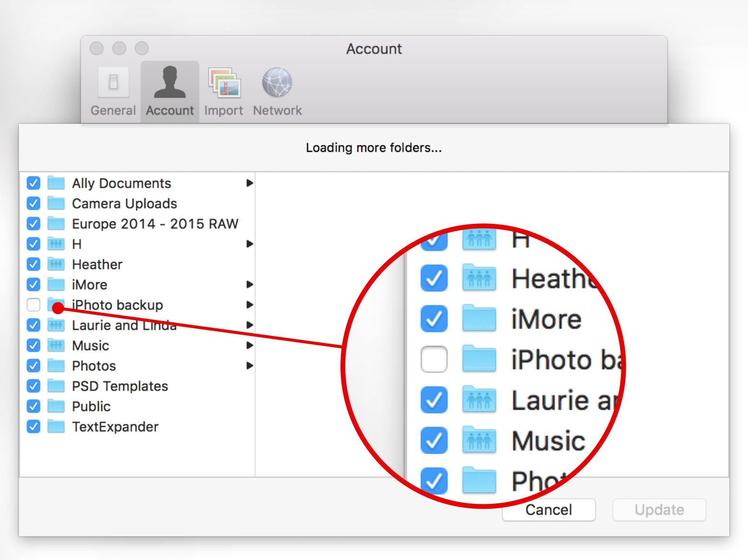Select the Account toolbar icon
The image size is (748, 560).
(169, 89)
